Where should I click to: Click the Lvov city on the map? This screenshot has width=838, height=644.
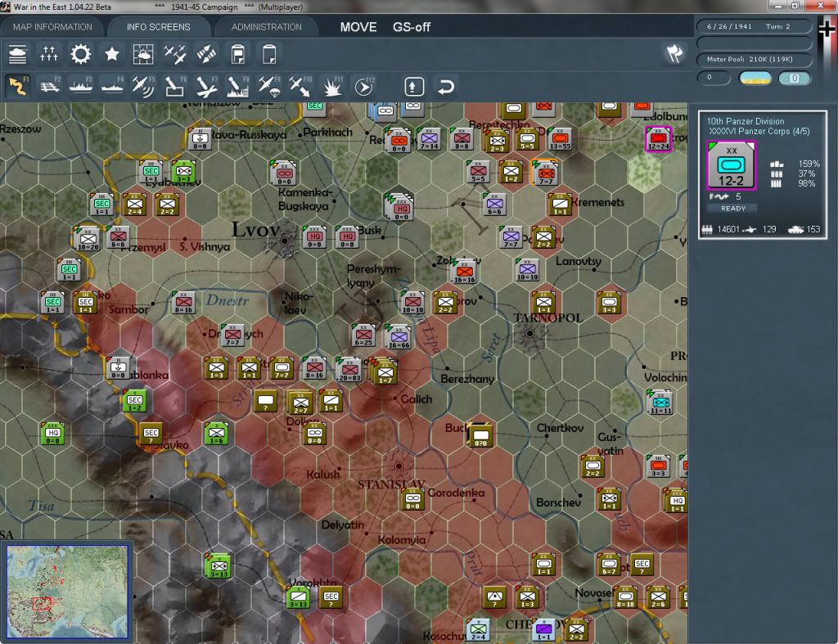[x=284, y=241]
